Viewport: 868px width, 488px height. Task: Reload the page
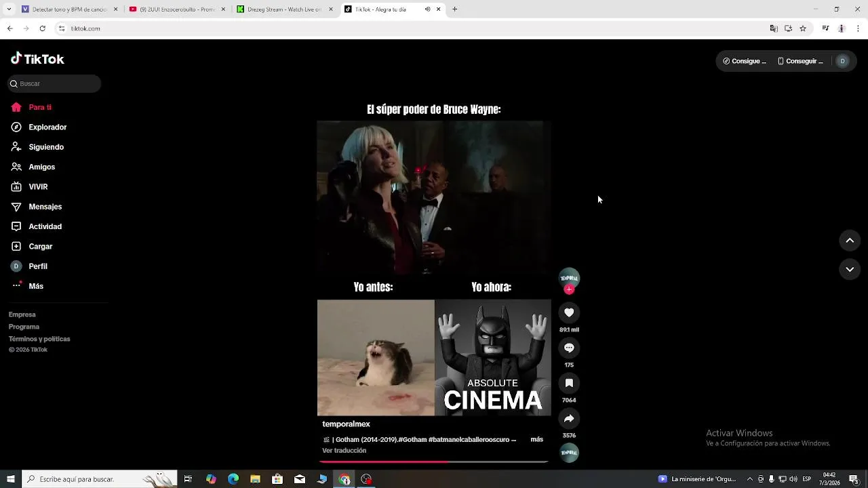(42, 28)
